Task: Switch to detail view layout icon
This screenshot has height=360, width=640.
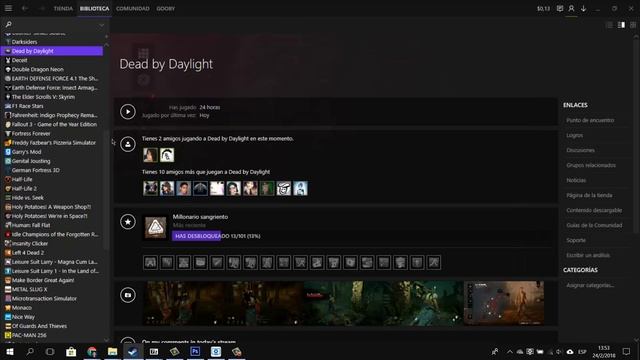Action: click(621, 25)
